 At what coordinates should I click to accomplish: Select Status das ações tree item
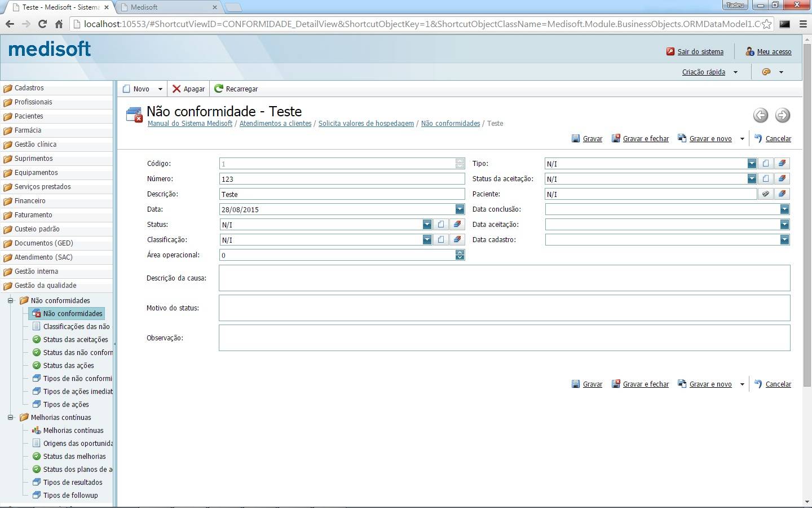68,366
